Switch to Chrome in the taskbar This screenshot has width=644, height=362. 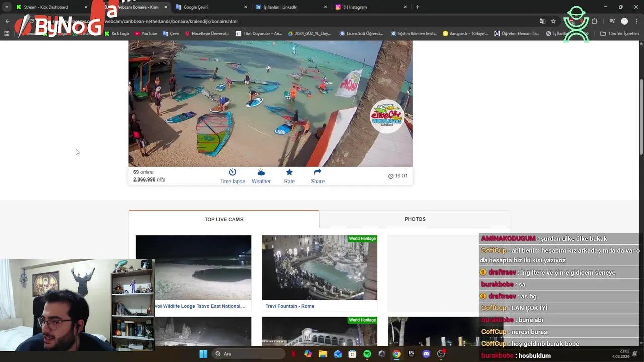397,354
